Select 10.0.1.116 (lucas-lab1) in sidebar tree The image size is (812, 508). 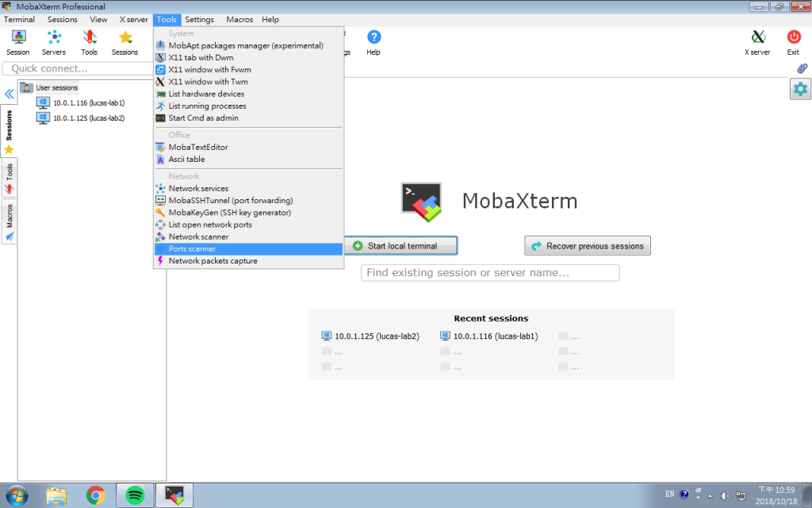coord(81,102)
